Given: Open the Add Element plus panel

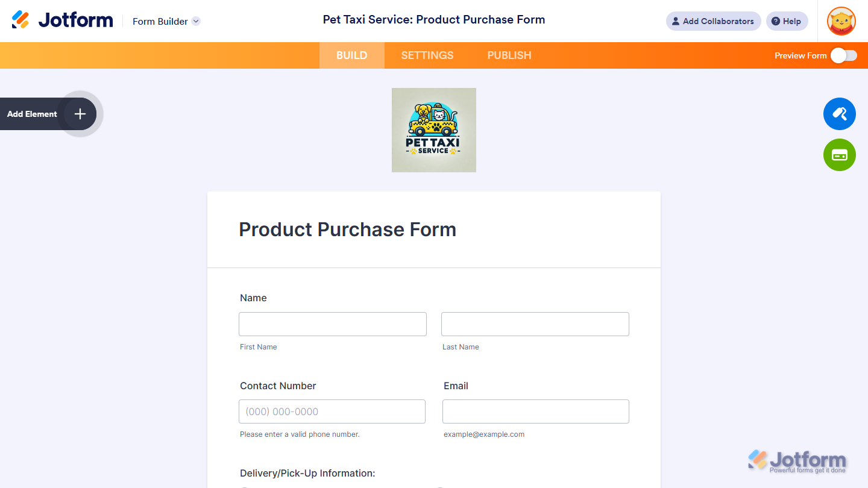Looking at the screenshot, I should [x=80, y=114].
